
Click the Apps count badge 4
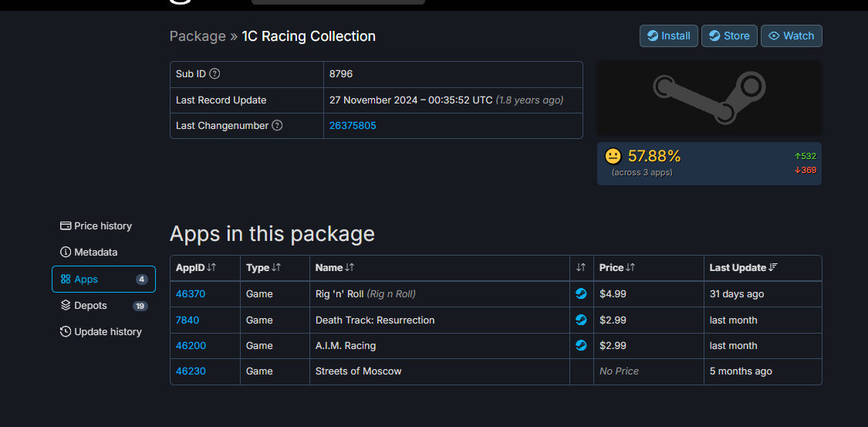click(x=142, y=280)
